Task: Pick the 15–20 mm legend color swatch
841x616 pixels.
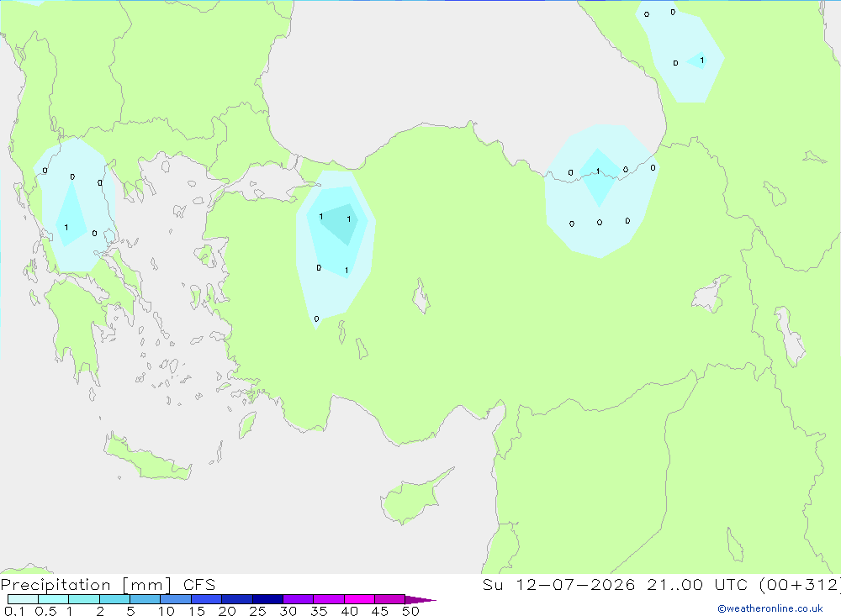Action: [x=206, y=599]
